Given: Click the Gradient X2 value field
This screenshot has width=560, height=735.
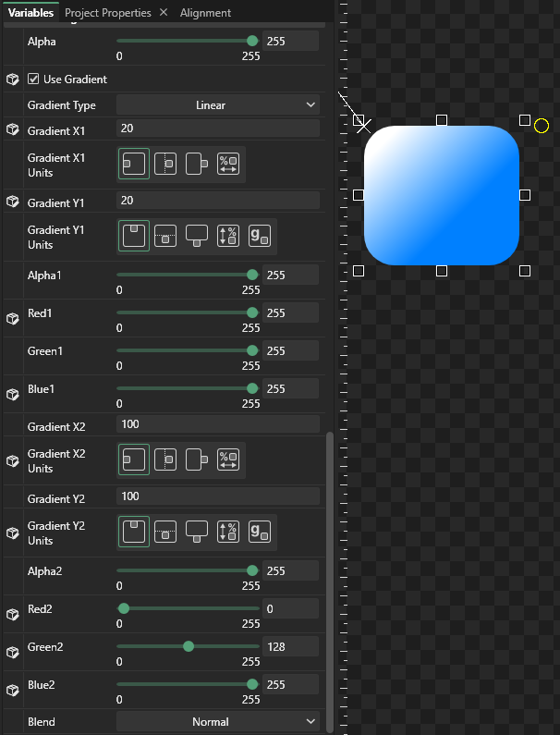Looking at the screenshot, I should [218, 424].
